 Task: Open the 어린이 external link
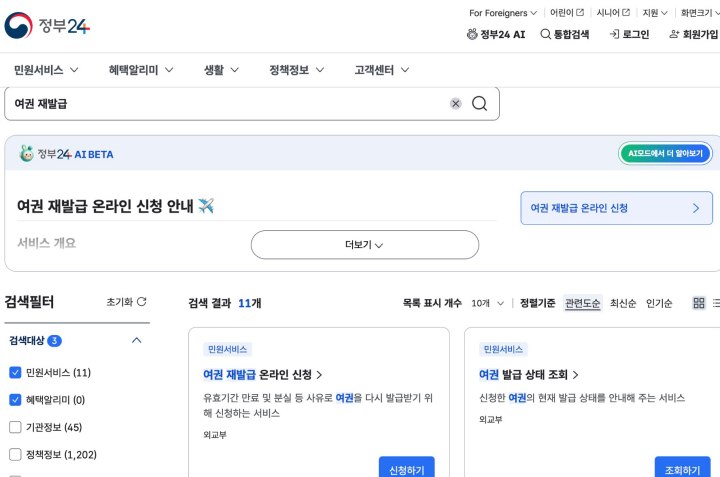point(567,12)
